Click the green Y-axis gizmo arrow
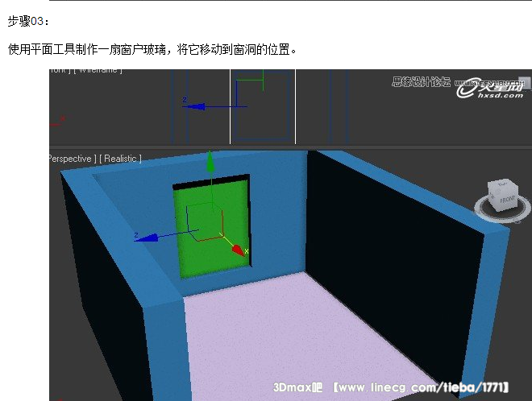This screenshot has width=532, height=401. pyautogui.click(x=210, y=162)
